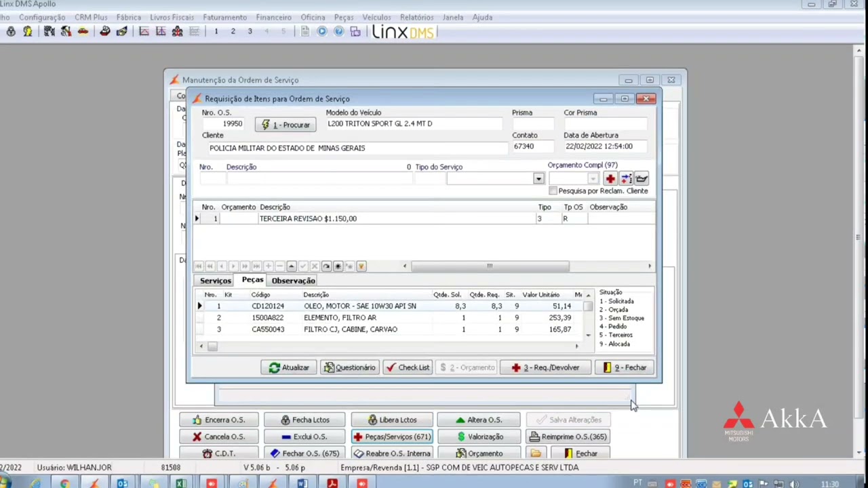This screenshot has height=488, width=868.
Task: Select row ELEMENTO, FILTRO AR
Action: click(x=389, y=318)
